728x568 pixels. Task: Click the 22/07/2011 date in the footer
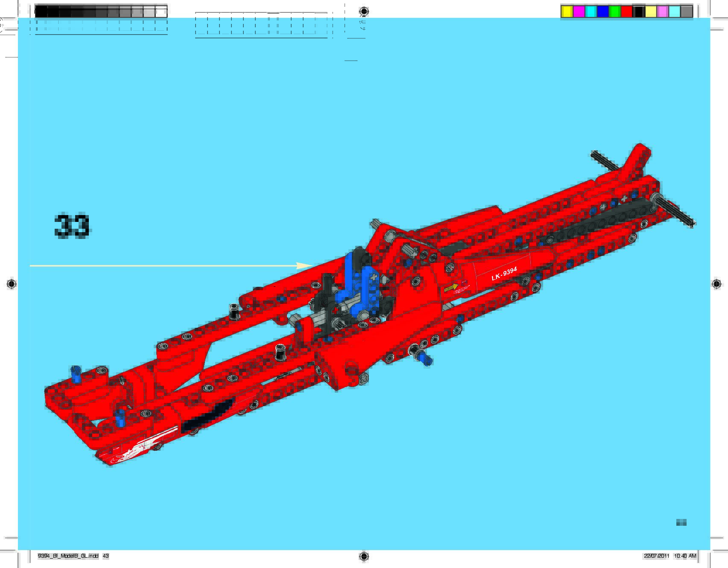[656, 556]
